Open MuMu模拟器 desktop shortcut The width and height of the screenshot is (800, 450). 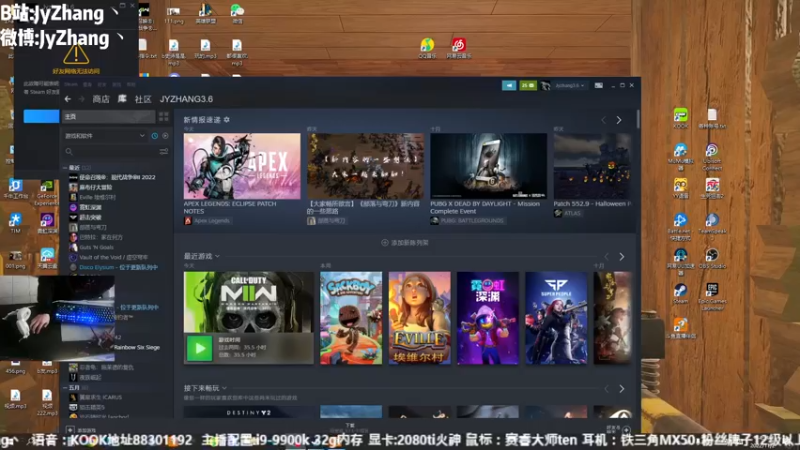[x=681, y=156]
